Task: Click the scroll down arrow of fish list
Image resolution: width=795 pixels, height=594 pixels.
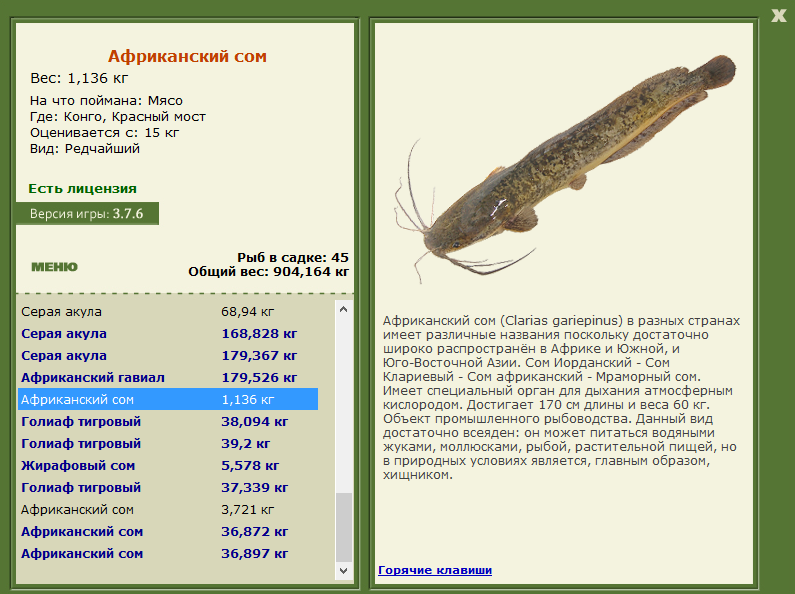Action: [x=344, y=570]
